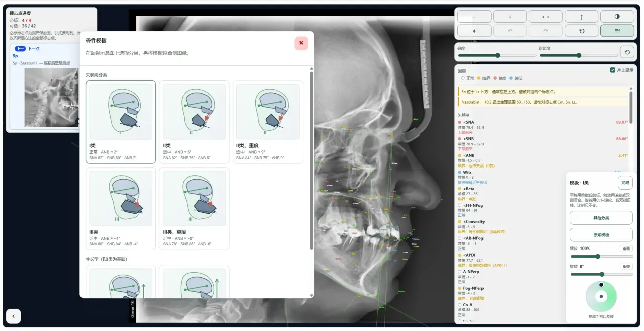Toggle the measurement list panel icon
The image size is (644, 331).
[x=617, y=31]
